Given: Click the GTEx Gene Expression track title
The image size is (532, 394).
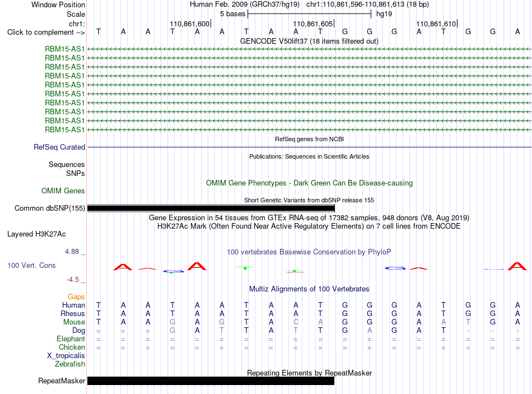Looking at the screenshot, I should pyautogui.click(x=309, y=217).
